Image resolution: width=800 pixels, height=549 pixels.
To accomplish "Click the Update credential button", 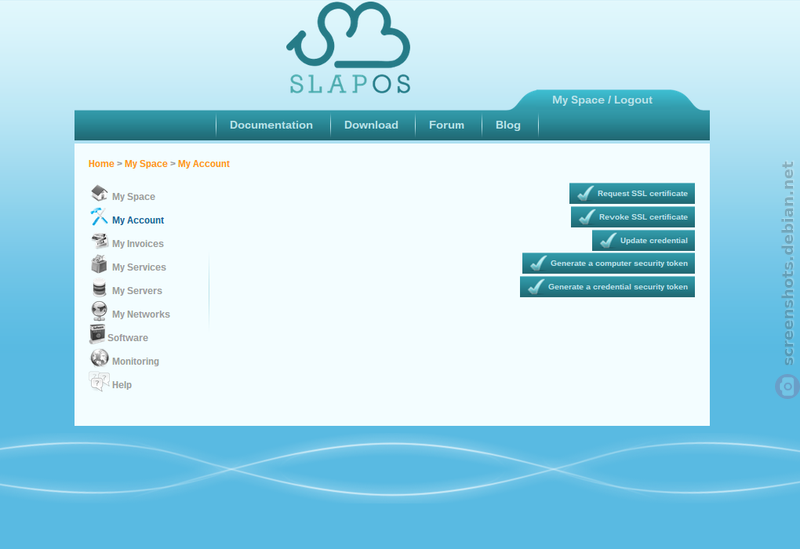I will [643, 240].
